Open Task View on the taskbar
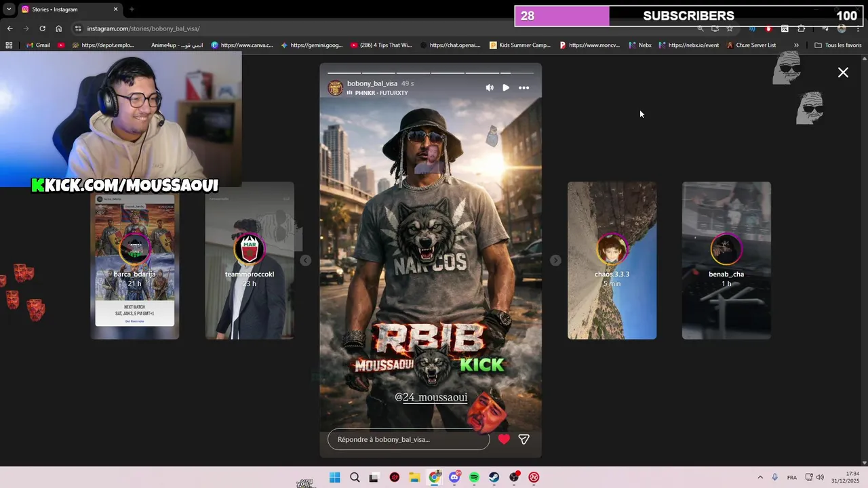This screenshot has height=488, width=868. click(374, 477)
